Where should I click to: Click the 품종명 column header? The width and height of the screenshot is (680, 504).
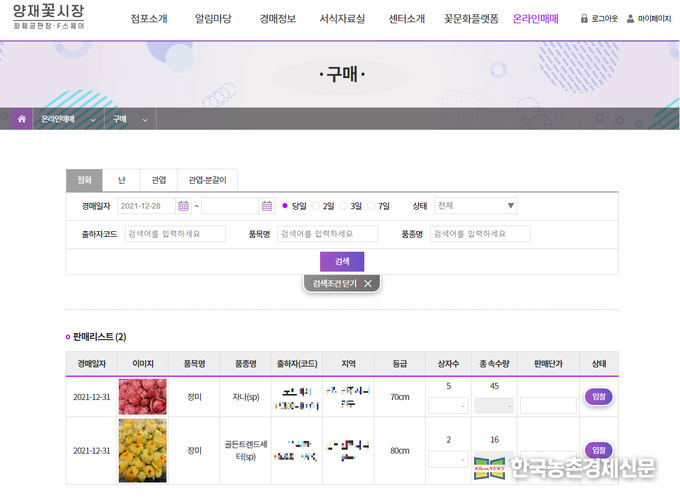click(x=246, y=363)
